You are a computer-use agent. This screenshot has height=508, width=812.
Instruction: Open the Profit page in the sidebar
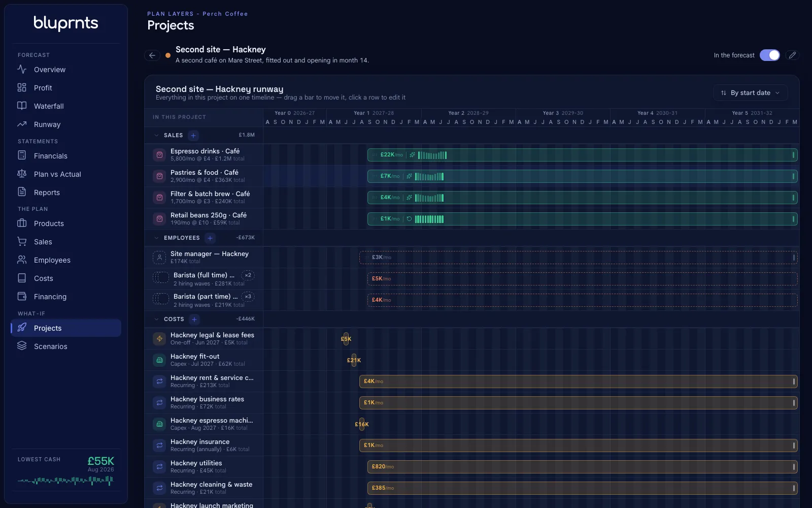66,88
